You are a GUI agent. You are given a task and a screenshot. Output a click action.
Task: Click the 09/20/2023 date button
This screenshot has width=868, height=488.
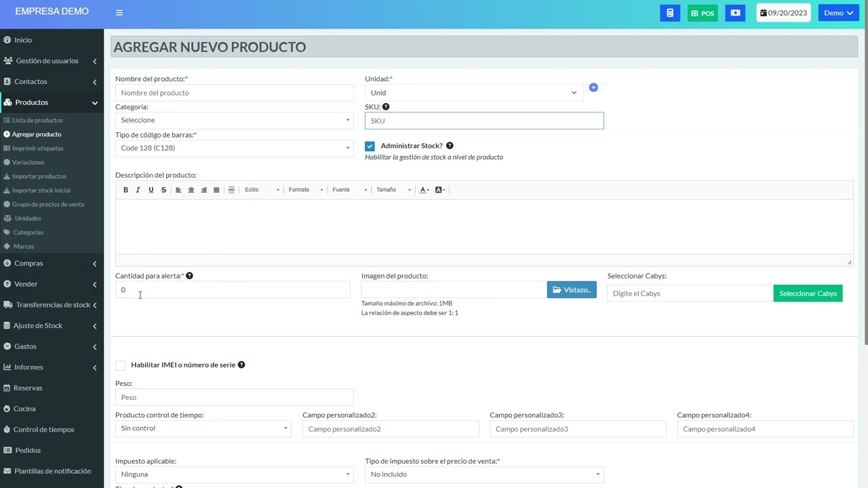(783, 13)
